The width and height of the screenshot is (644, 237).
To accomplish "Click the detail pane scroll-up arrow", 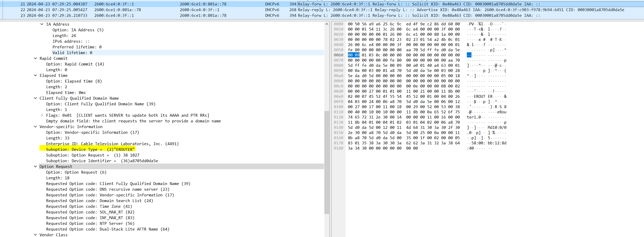I will (327, 24).
